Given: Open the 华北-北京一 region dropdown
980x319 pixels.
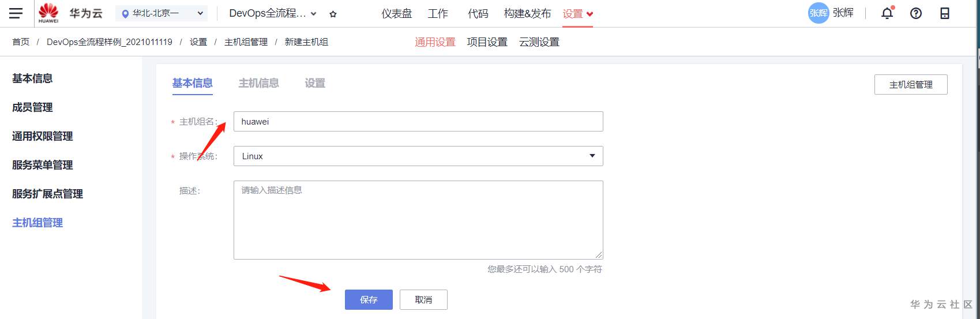Looking at the screenshot, I should tap(162, 13).
